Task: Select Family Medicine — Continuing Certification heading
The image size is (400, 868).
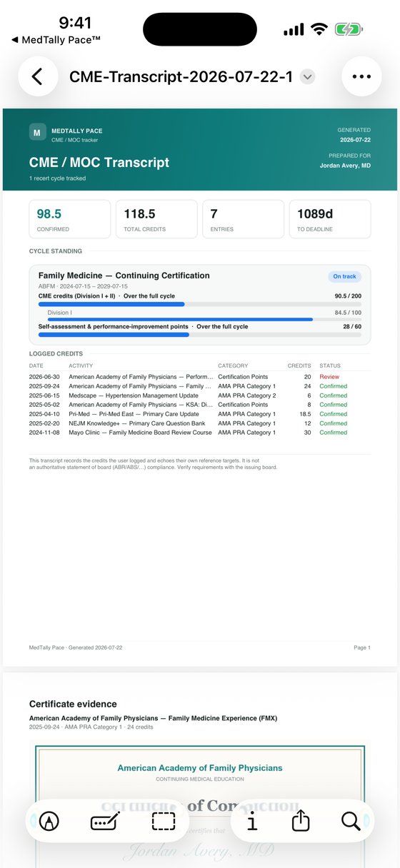Action: coord(124,276)
